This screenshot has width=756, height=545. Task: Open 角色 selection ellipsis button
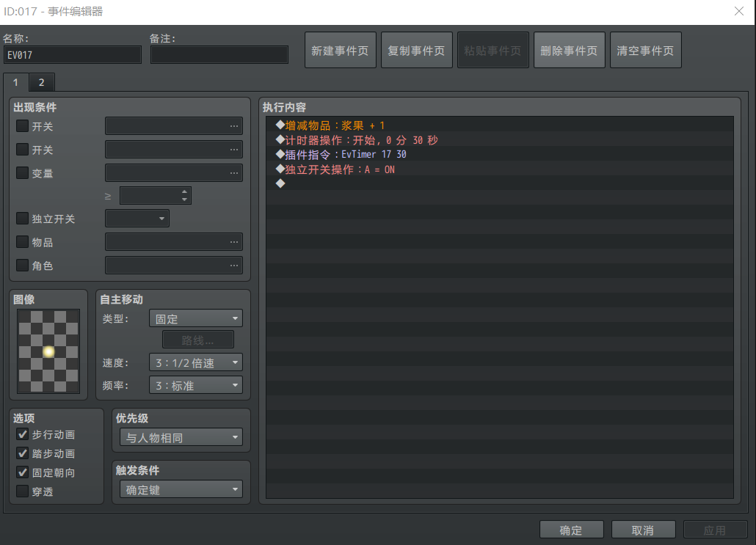click(x=234, y=265)
